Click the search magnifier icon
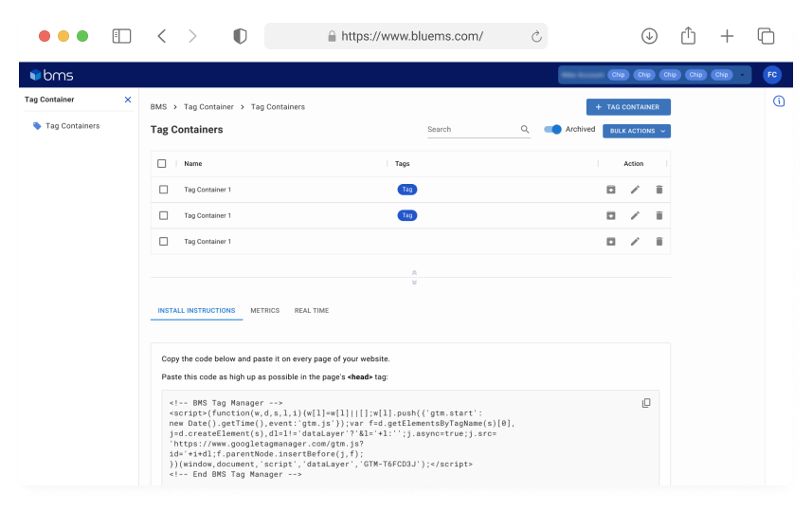 coord(525,130)
